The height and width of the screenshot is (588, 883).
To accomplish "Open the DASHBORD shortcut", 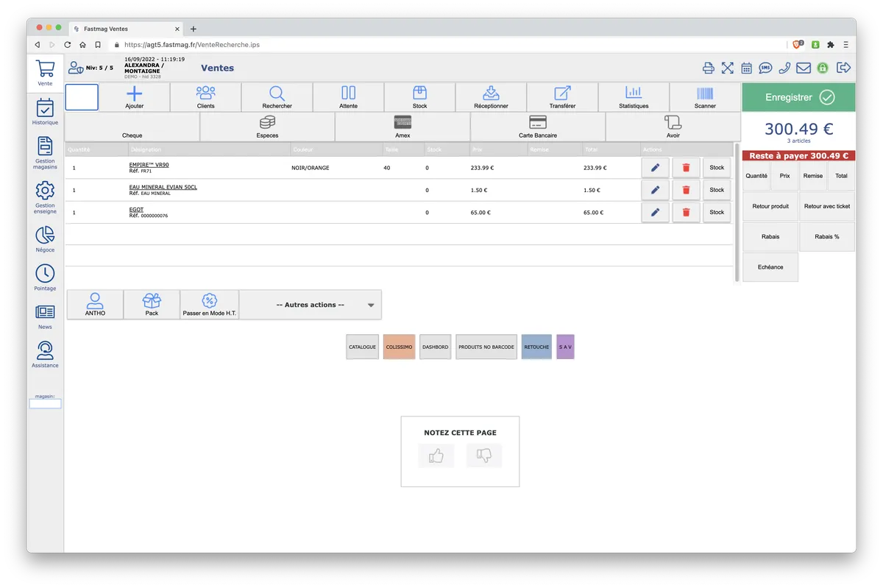I will point(435,347).
